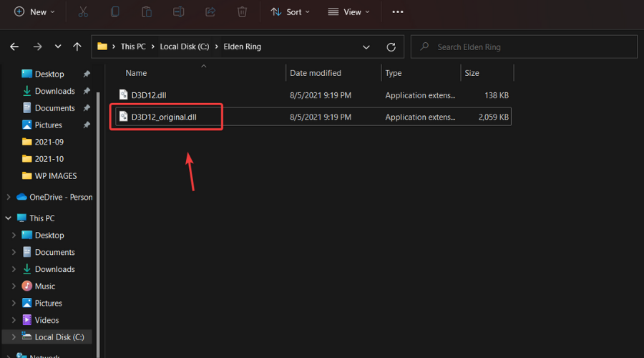Click the navigation pane scrollbar

98,226
